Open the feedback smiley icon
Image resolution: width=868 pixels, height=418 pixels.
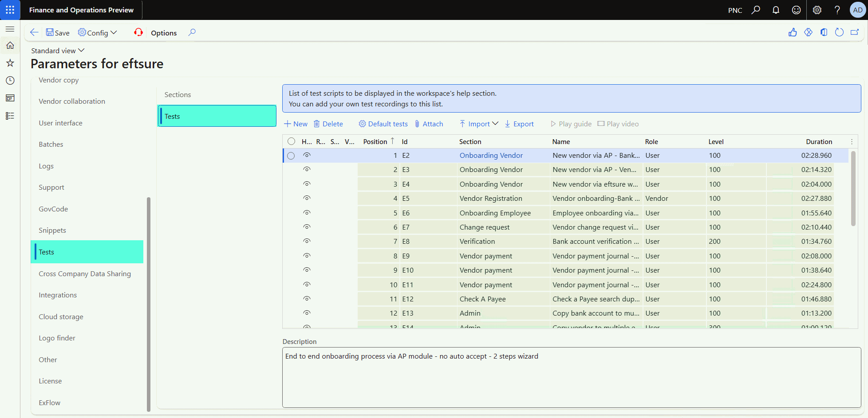[x=797, y=10]
